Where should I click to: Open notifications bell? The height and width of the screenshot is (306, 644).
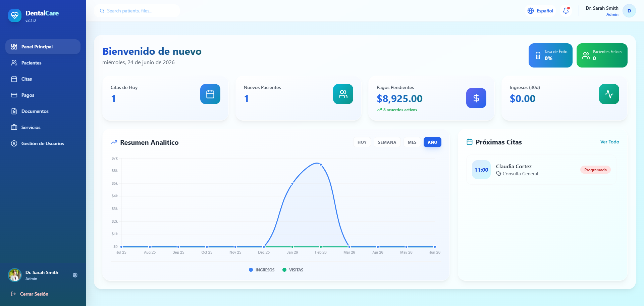566,11
